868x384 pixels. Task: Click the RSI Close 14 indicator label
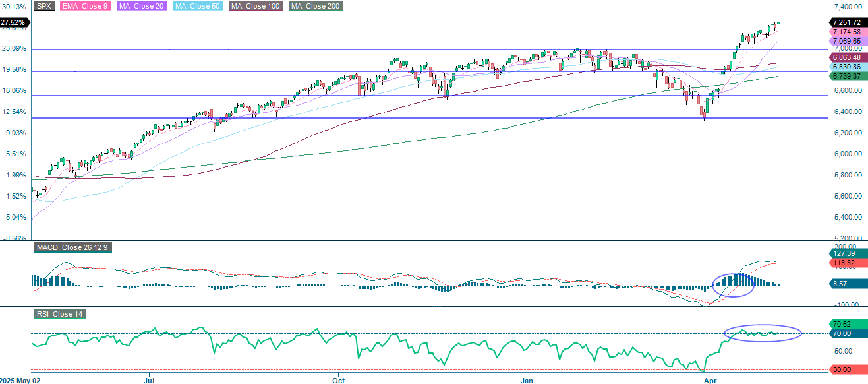click(x=60, y=314)
